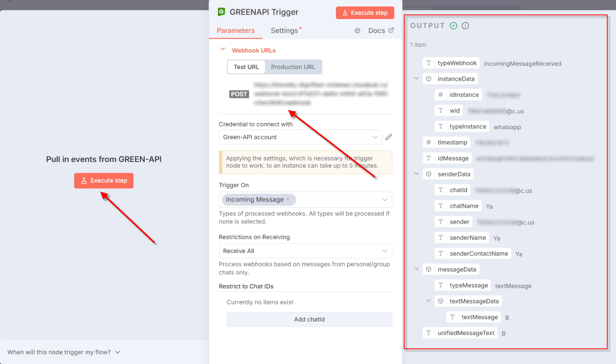Image resolution: width=616 pixels, height=364 pixels.
Task: Collapse the Webhook URLs section
Action: [223, 50]
